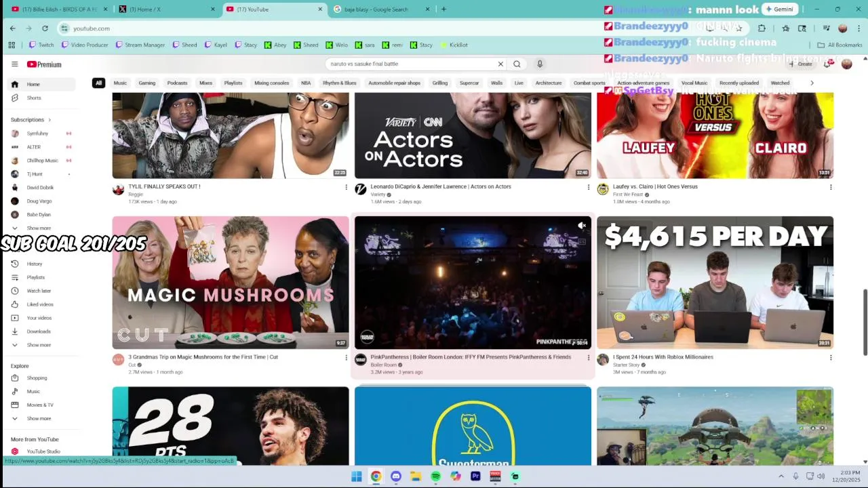
Task: Open Chrome three-dot menu
Action: 859,28
